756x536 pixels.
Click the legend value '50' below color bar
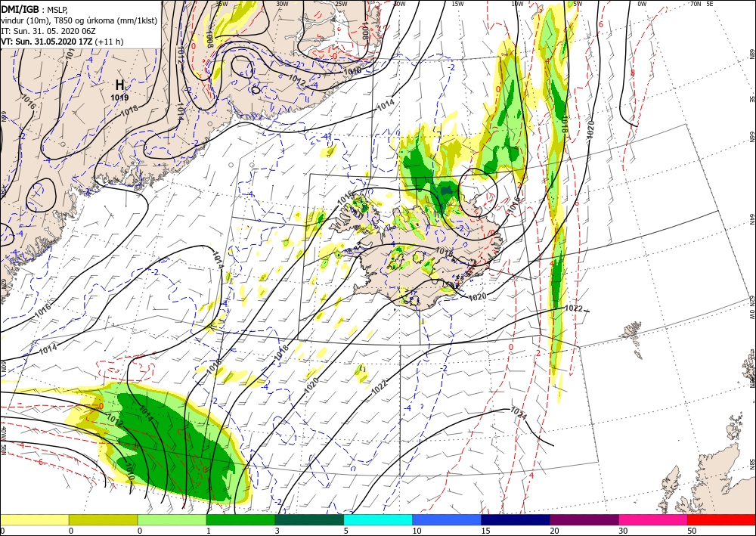point(691,531)
